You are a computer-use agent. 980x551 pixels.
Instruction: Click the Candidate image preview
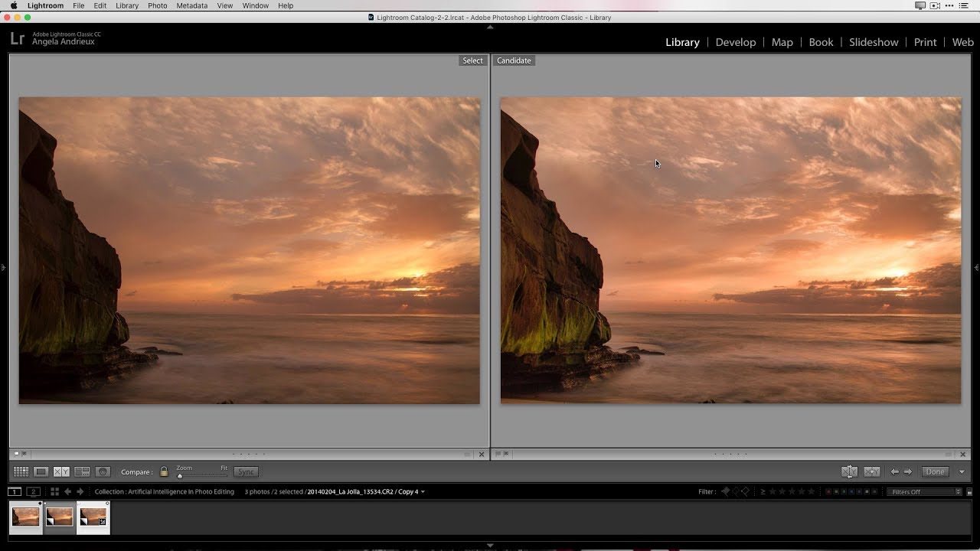[730, 250]
